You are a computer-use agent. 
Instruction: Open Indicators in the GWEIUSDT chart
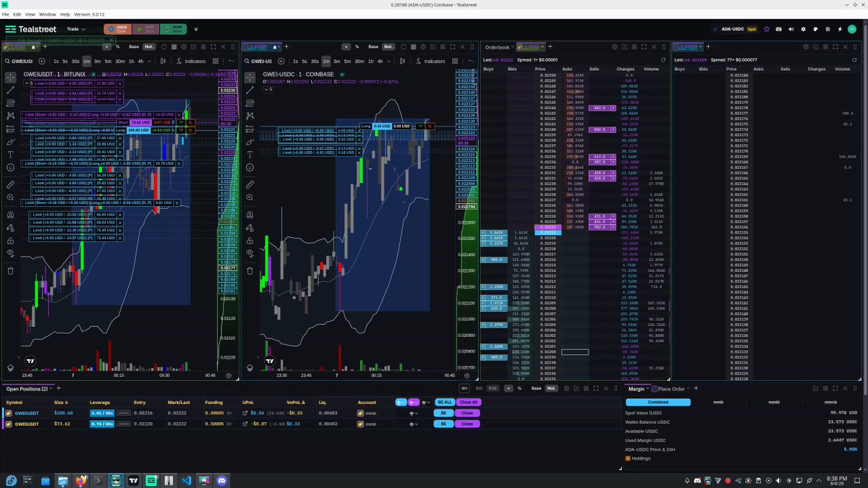pyautogui.click(x=191, y=61)
